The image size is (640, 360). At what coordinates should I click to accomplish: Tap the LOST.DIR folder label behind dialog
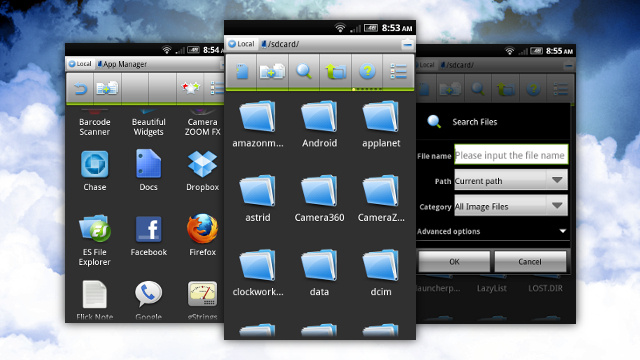click(x=545, y=288)
